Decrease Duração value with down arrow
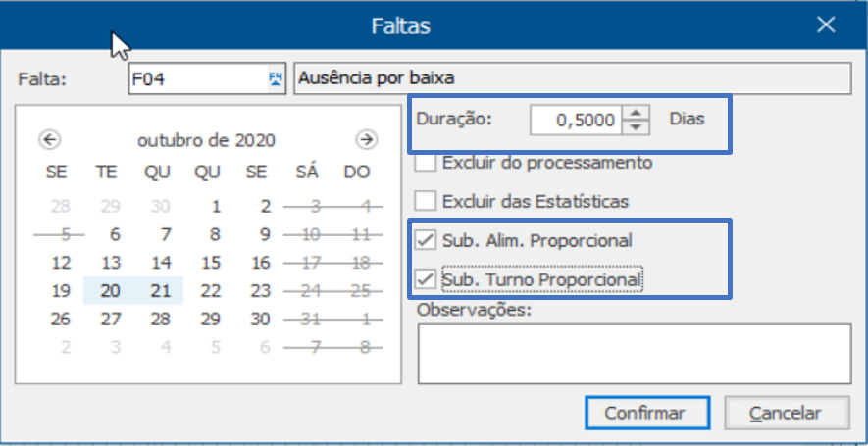868x446 pixels. pos(637,127)
